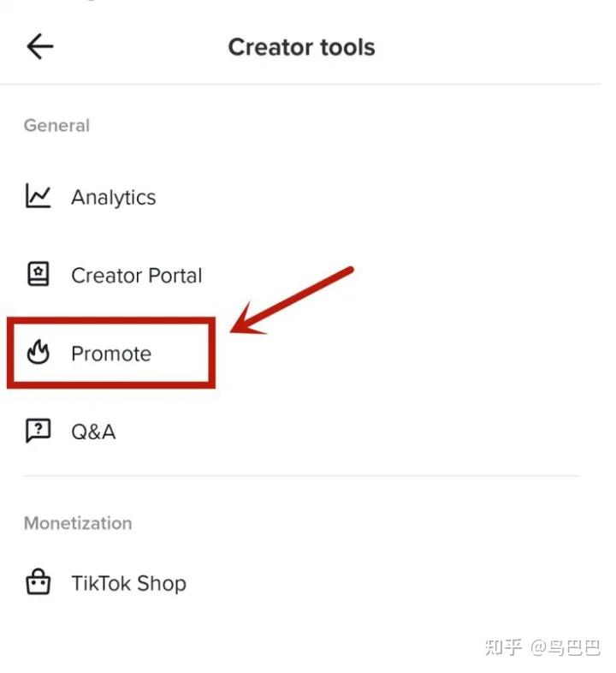616x673 pixels.
Task: Click the divider line above Monetization
Action: [301, 476]
